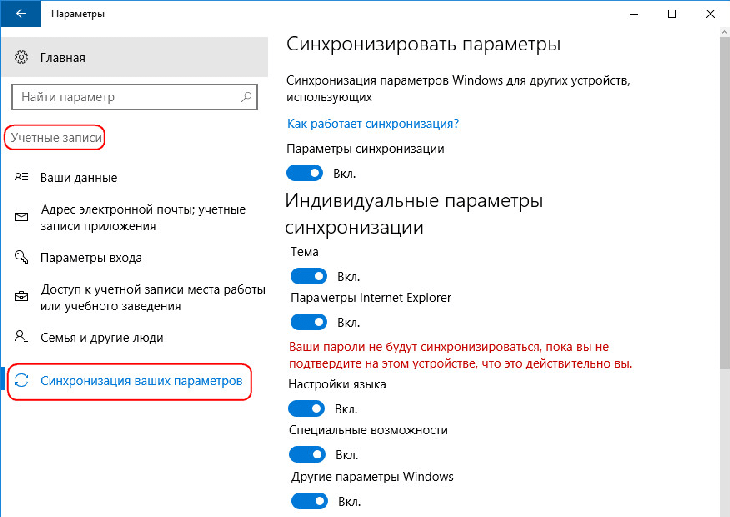Open the Как работает синхронизация? link
This screenshot has height=517, width=730.
point(373,124)
